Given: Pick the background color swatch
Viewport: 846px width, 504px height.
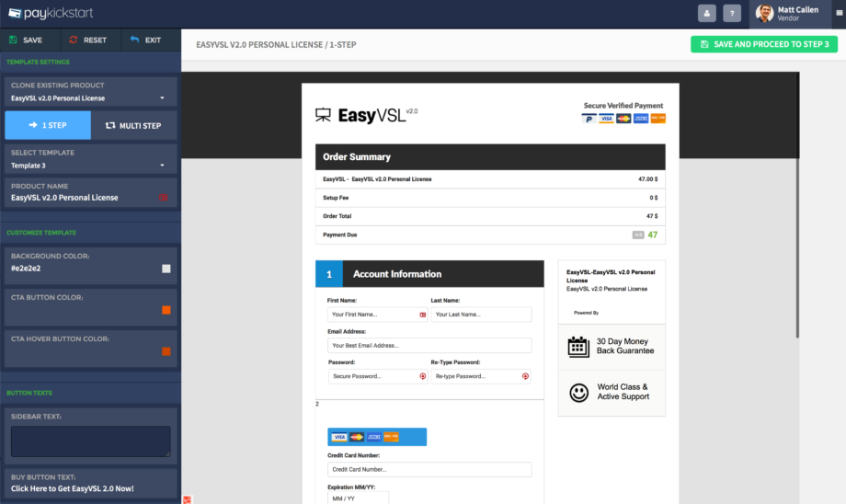Looking at the screenshot, I should click(166, 269).
